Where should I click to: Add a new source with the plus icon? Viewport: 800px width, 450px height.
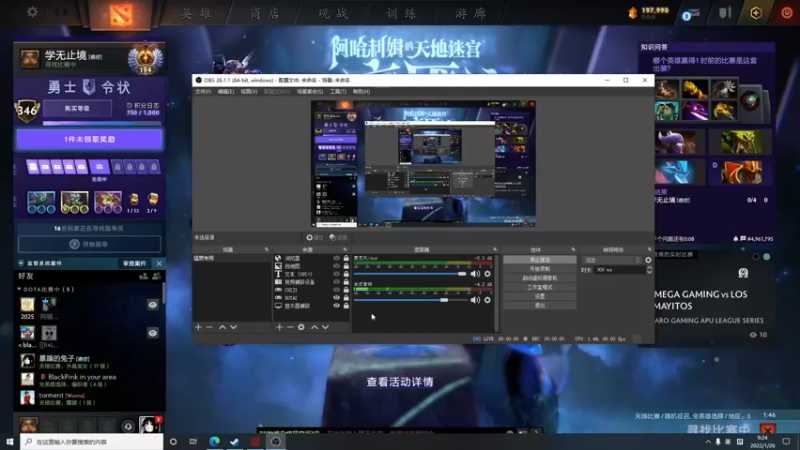tap(280, 327)
